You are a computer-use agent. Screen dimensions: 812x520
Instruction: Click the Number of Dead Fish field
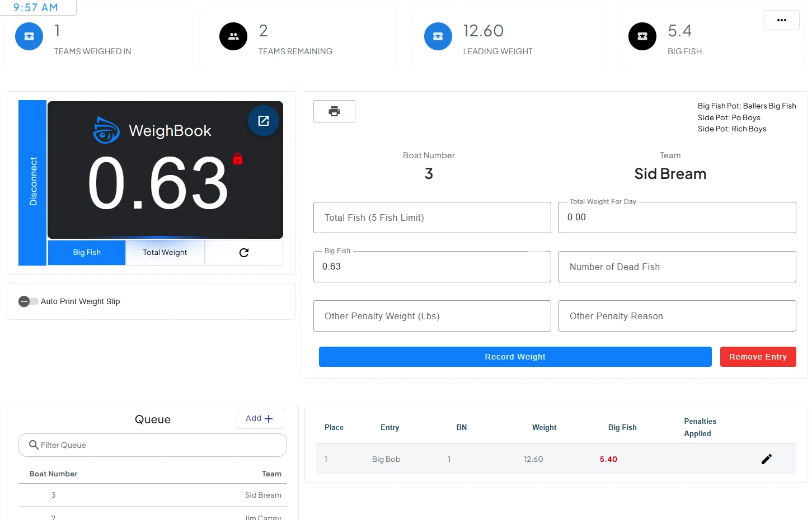point(677,267)
